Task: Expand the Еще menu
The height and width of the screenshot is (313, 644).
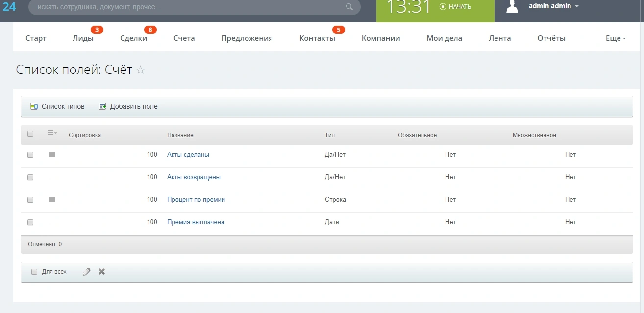Action: tap(616, 38)
